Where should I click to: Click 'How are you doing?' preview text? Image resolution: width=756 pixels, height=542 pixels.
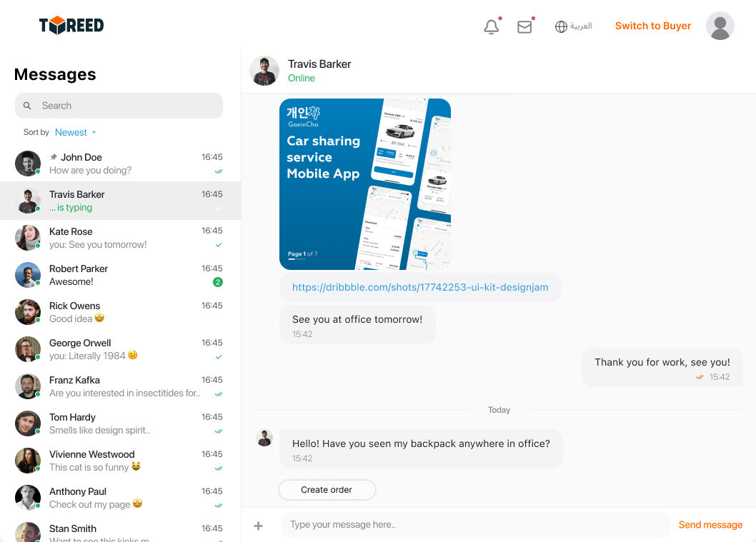click(x=90, y=170)
